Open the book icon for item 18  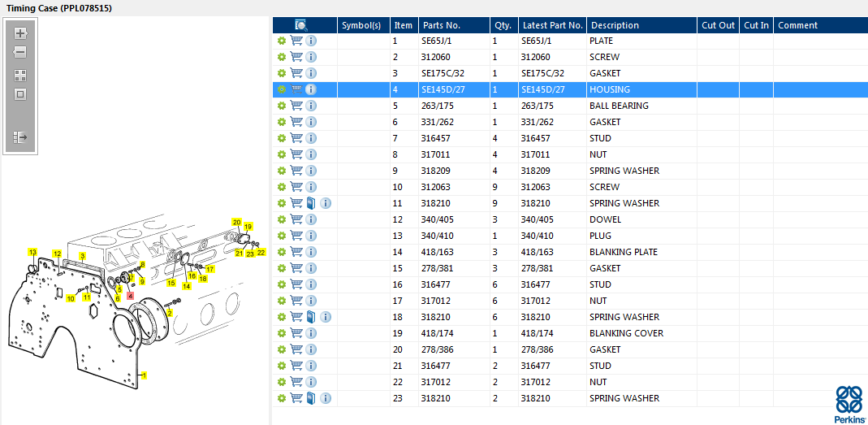coord(310,317)
